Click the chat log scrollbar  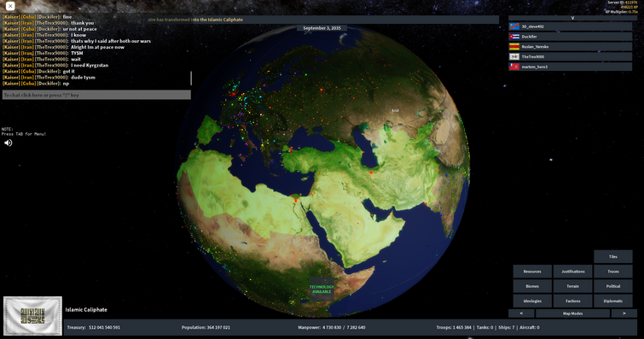coord(191,79)
